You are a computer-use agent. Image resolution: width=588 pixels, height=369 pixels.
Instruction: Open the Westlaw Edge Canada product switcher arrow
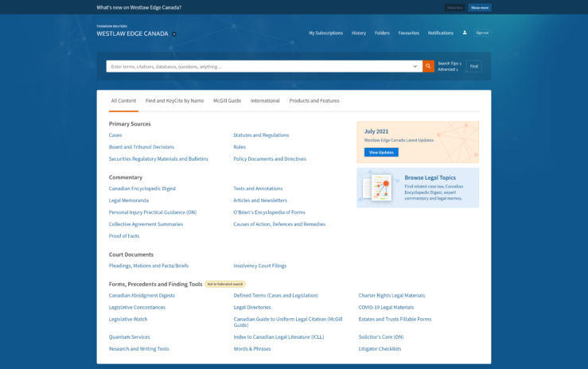coord(174,34)
